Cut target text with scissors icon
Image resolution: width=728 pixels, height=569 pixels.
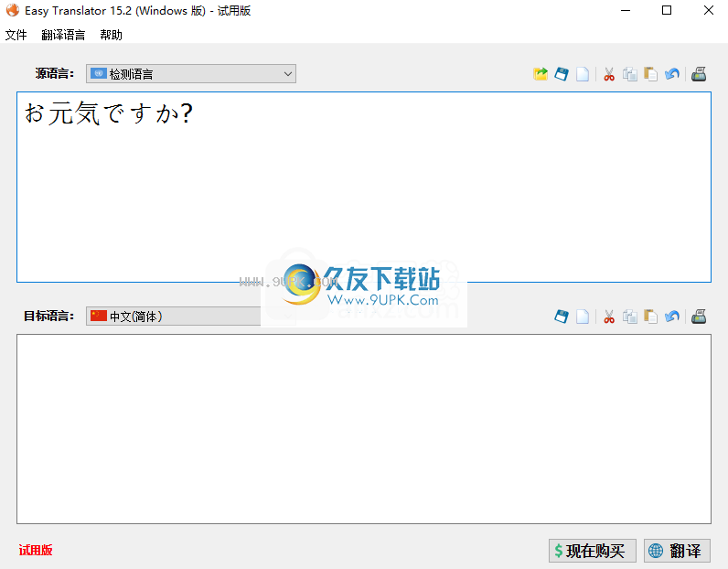point(609,317)
